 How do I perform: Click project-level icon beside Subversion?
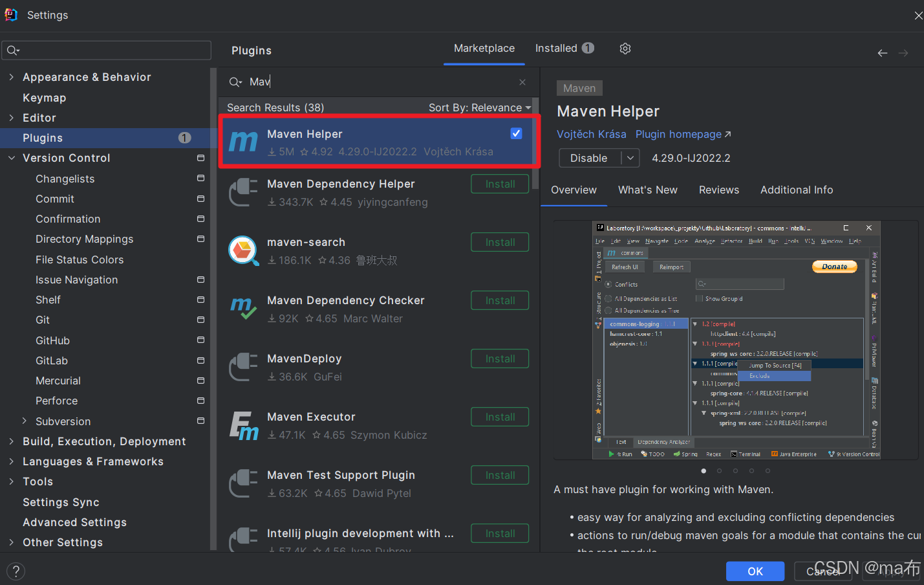(x=200, y=421)
